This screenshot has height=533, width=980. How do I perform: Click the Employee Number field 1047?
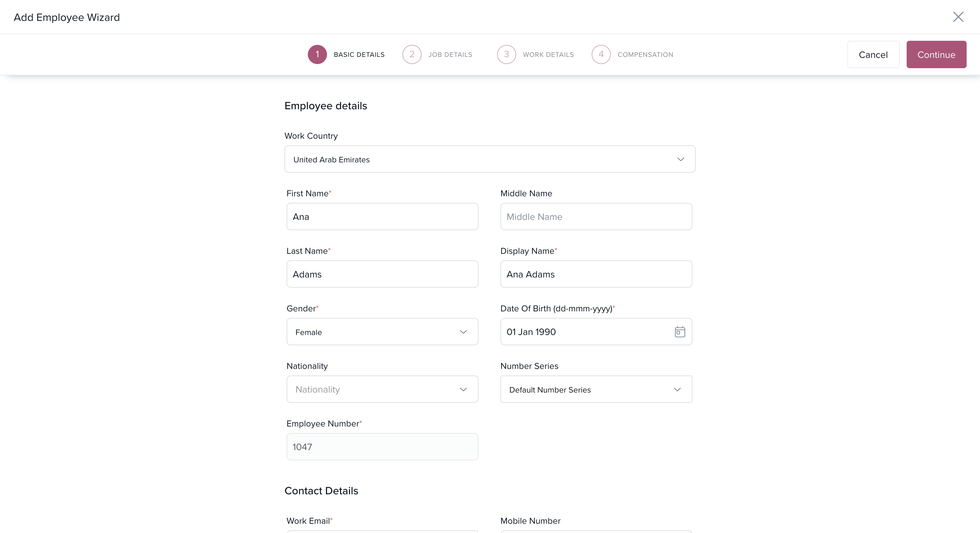coord(382,447)
